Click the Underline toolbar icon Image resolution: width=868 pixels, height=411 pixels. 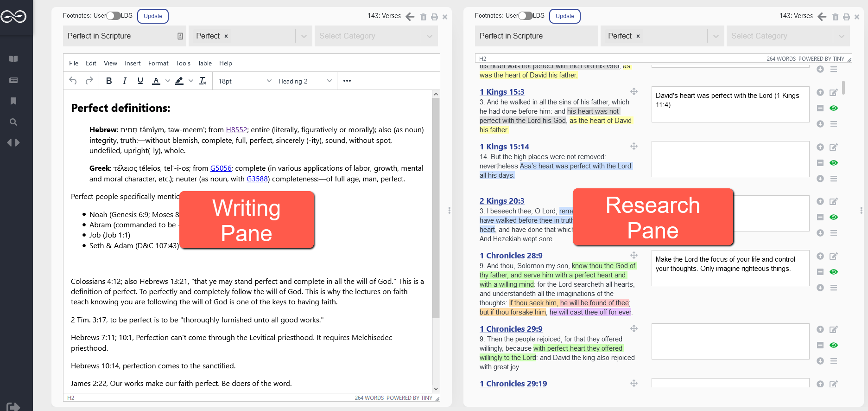coord(140,81)
